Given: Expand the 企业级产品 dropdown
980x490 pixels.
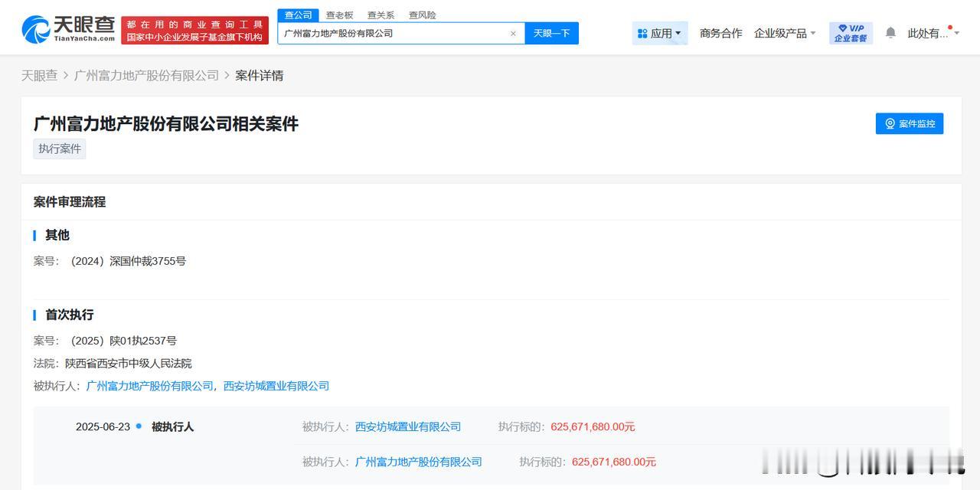Looking at the screenshot, I should click(x=785, y=33).
